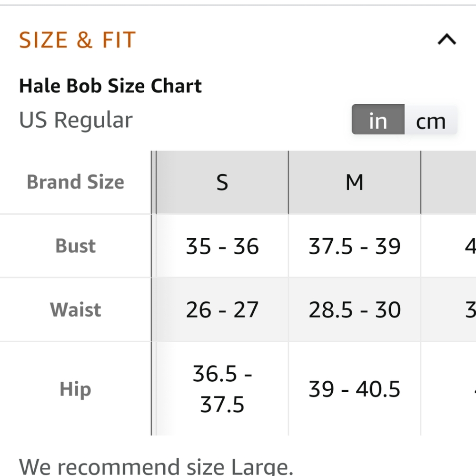Viewport: 476px width, 476px height.
Task: Select inches unit toggle
Action: click(x=378, y=119)
